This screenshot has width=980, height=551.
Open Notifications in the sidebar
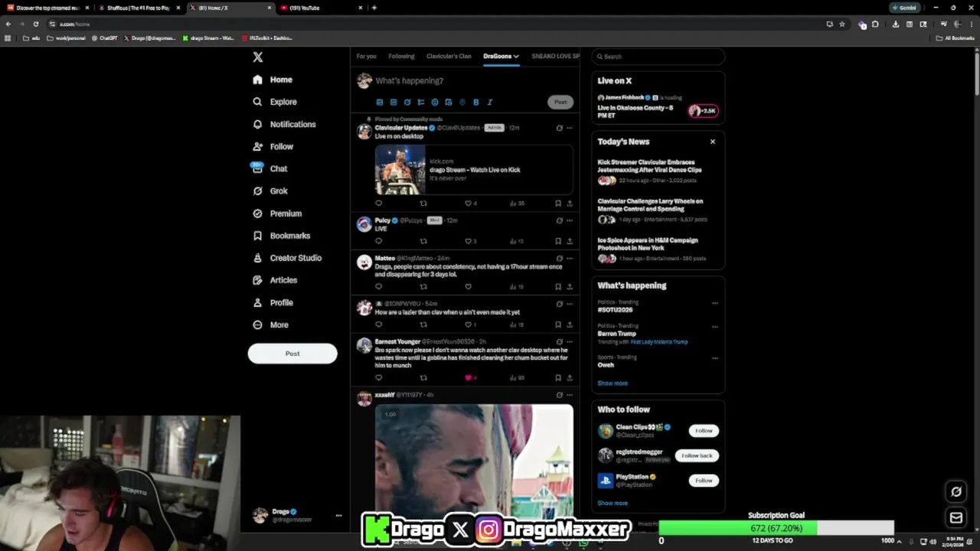[x=284, y=124]
